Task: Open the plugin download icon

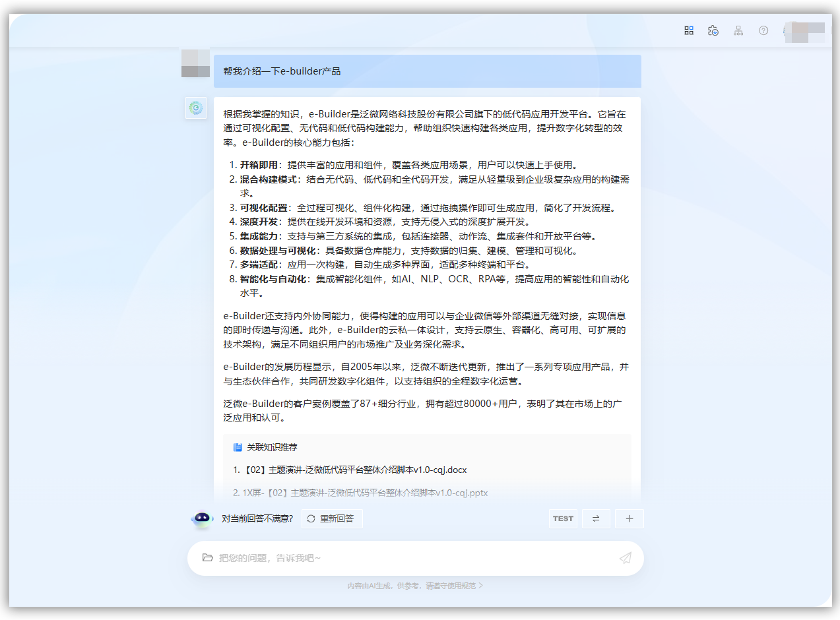Action: click(713, 30)
